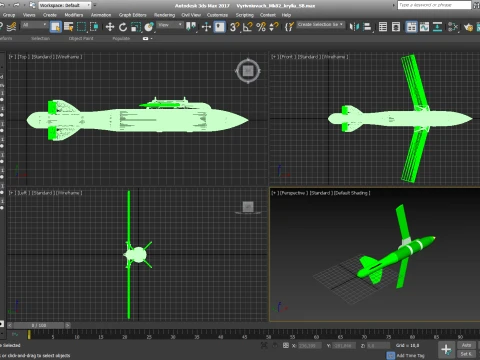Activate the Select Object tool

(56, 27)
